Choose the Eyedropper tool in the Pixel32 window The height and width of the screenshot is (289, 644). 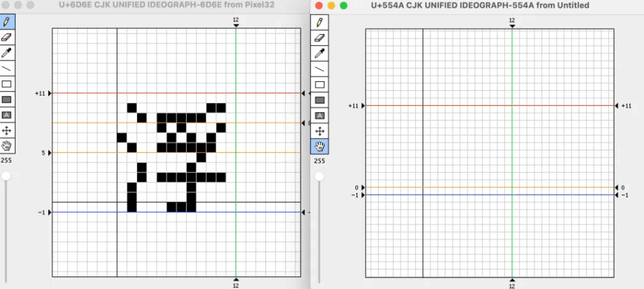(7, 53)
